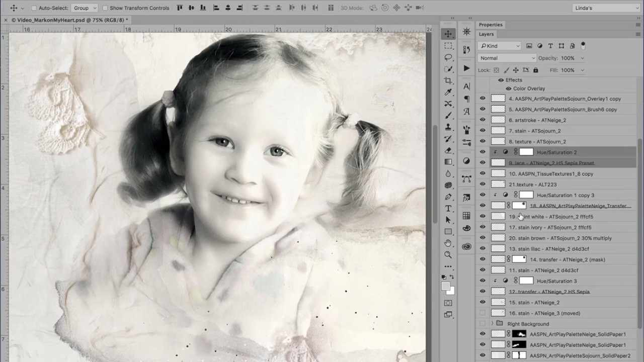
Task: Select the Rectangle shape tool
Action: [448, 231]
